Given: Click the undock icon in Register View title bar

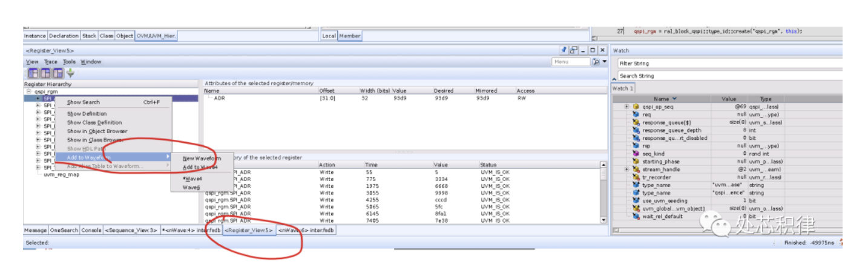Looking at the screenshot, I should [x=573, y=50].
